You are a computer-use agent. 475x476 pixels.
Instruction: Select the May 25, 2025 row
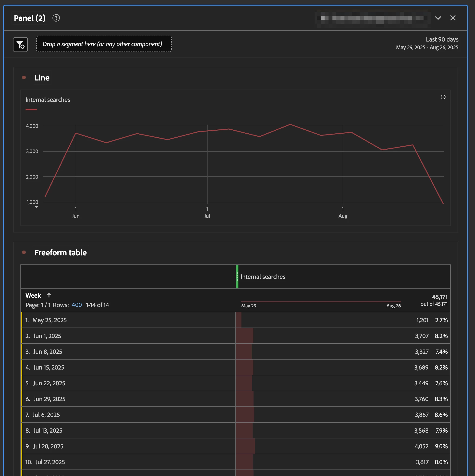click(50, 320)
